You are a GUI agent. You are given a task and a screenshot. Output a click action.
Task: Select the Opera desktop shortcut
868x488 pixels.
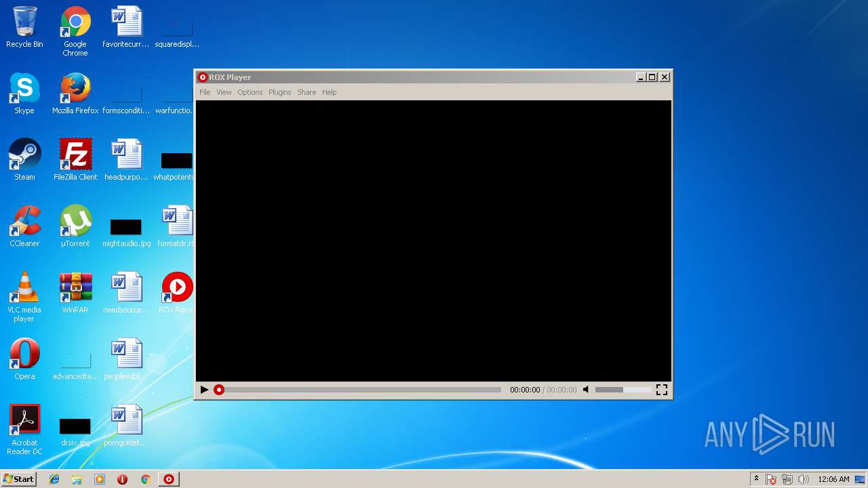[x=24, y=359]
